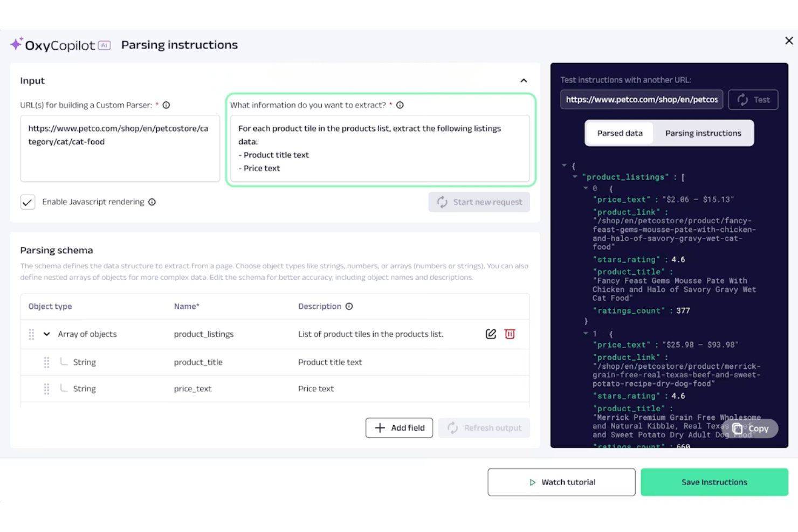Click 'Price text' description cell
The image size is (798, 532).
tap(316, 389)
